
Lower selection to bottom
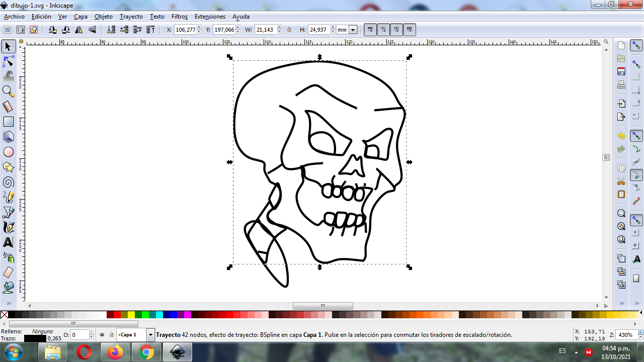[x=111, y=30]
